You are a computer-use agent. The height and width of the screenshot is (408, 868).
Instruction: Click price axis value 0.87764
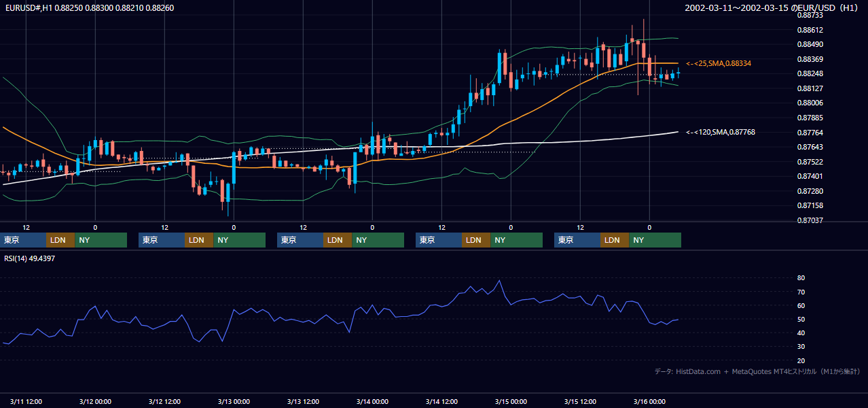811,133
